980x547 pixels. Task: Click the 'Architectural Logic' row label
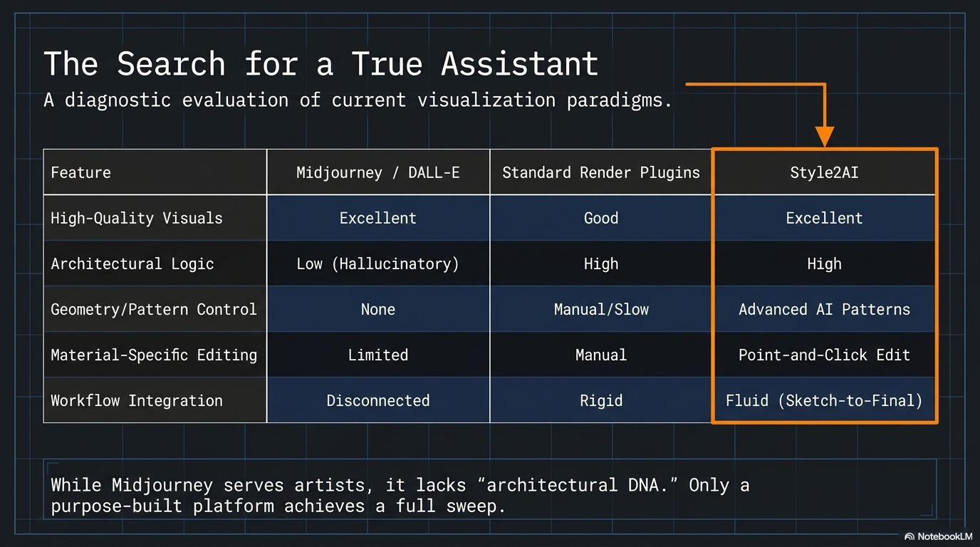(x=155, y=264)
